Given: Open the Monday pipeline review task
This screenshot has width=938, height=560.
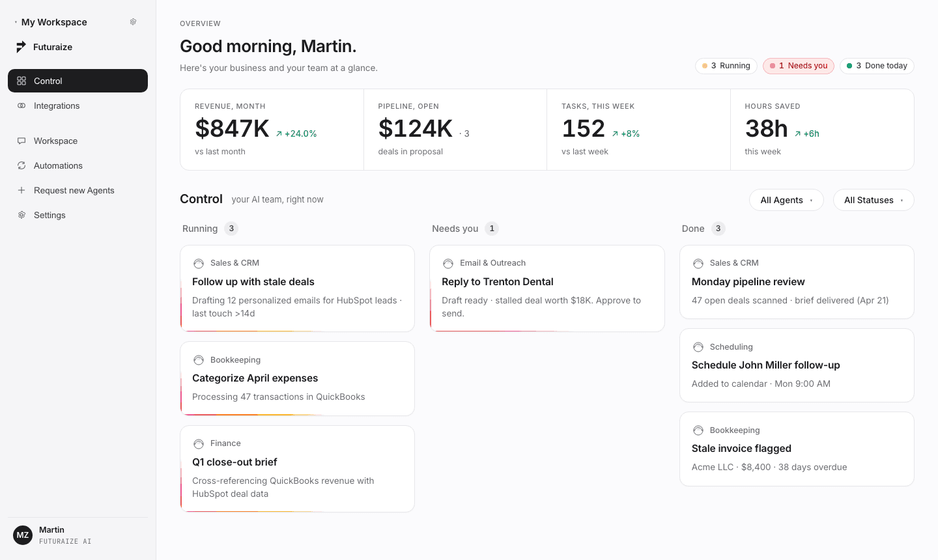Looking at the screenshot, I should point(797,282).
